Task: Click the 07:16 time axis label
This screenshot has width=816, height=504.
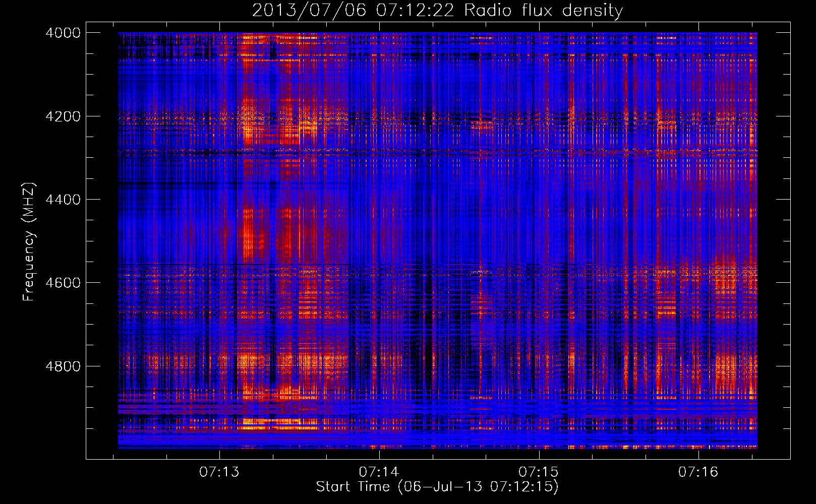Action: [698, 472]
